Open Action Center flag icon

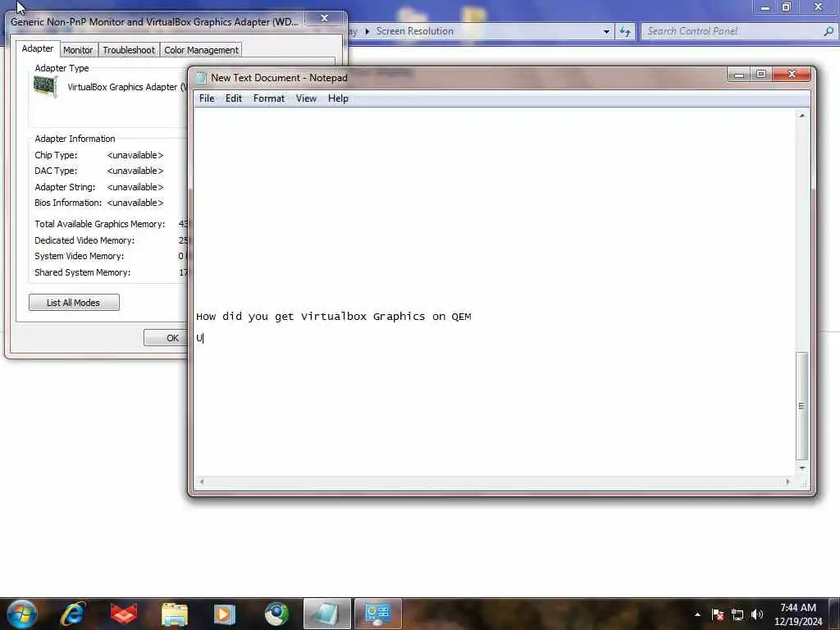717,614
